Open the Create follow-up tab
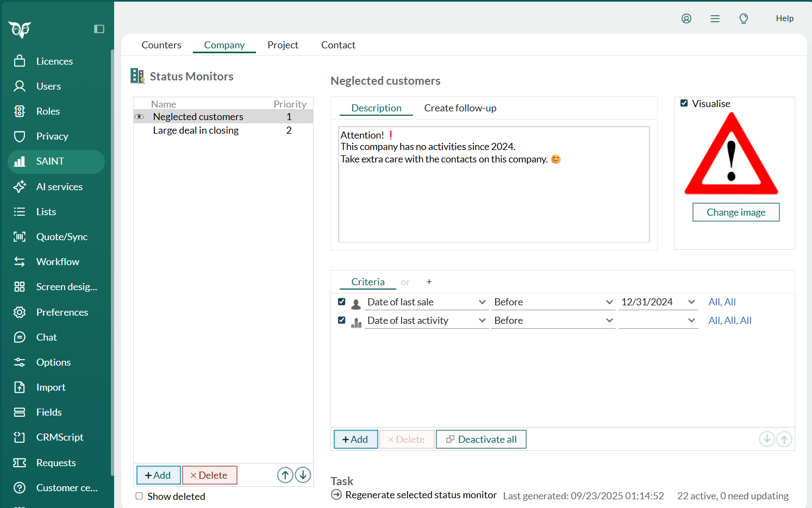812x508 pixels. 460,108
